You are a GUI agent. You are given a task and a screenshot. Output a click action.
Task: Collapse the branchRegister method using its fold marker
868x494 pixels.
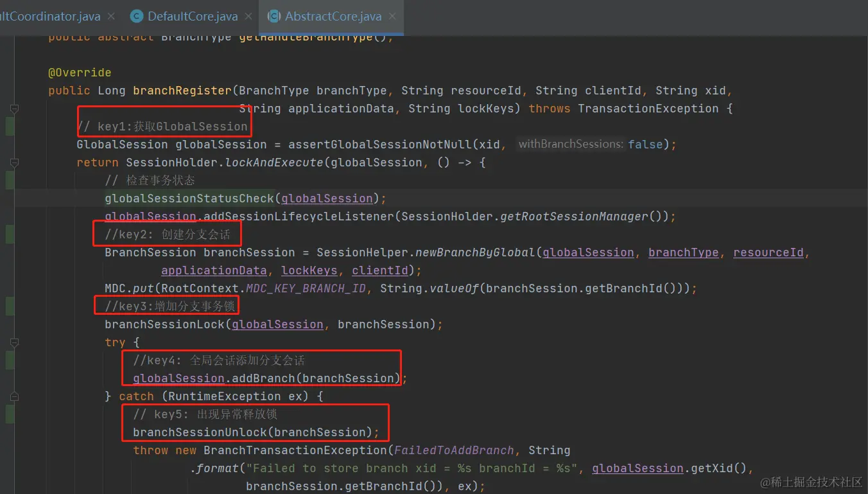15,109
